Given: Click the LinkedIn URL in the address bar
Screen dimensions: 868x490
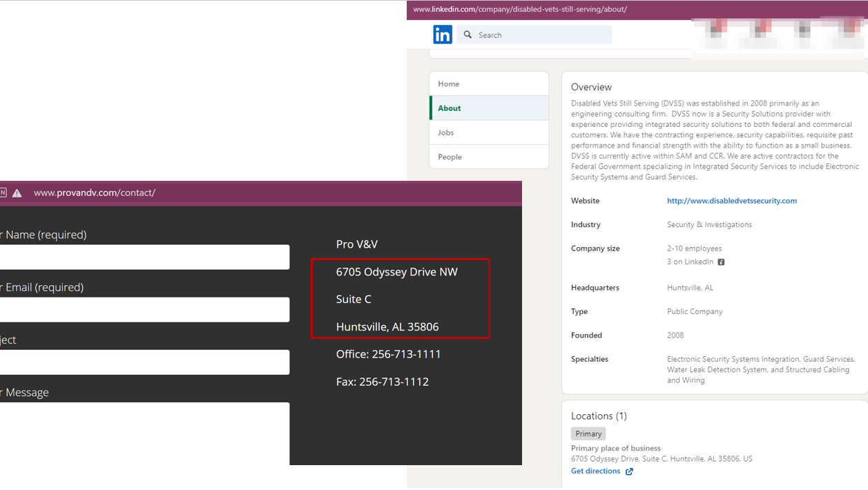Looking at the screenshot, I should click(x=520, y=10).
